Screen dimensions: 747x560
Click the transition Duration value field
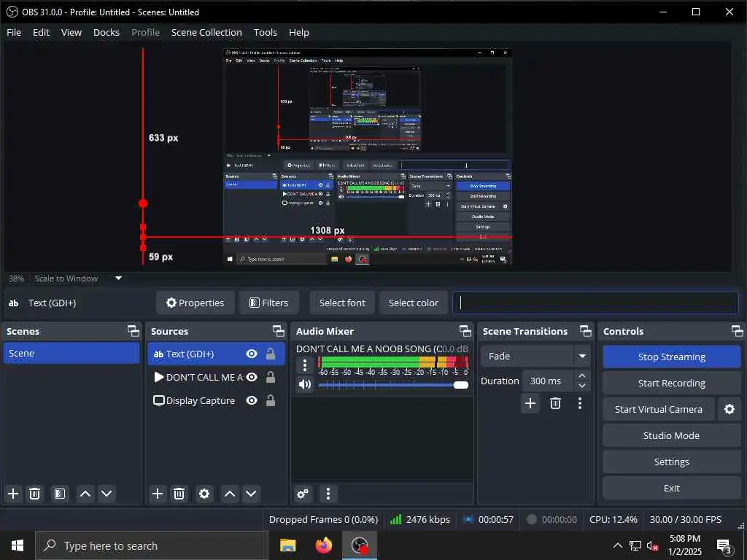tap(548, 381)
